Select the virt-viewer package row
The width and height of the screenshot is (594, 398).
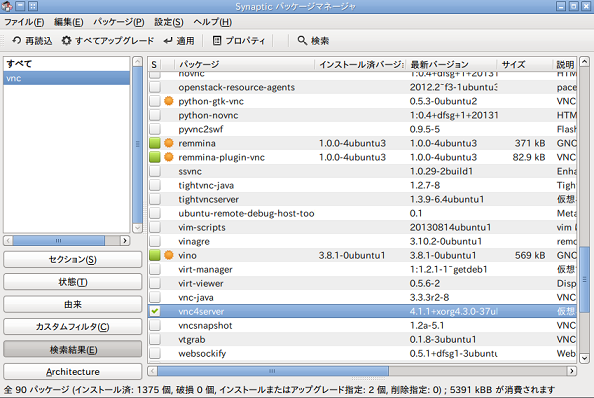362,283
